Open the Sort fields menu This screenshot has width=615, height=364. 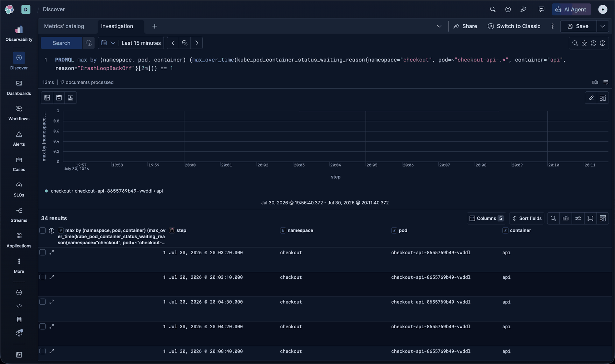coord(527,218)
